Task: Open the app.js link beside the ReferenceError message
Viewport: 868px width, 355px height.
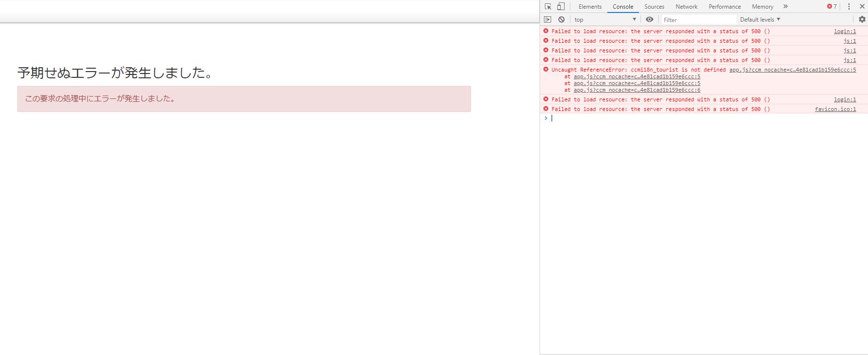Action: tap(793, 70)
